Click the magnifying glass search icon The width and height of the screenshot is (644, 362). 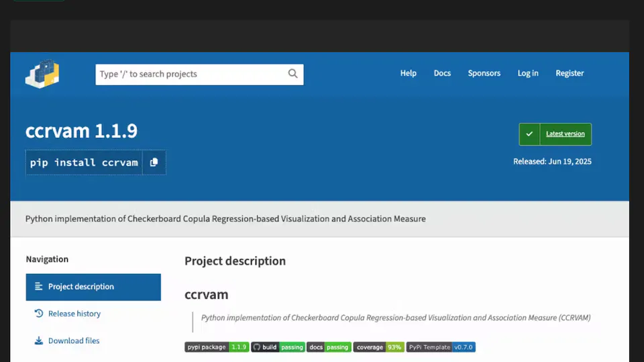(x=292, y=74)
